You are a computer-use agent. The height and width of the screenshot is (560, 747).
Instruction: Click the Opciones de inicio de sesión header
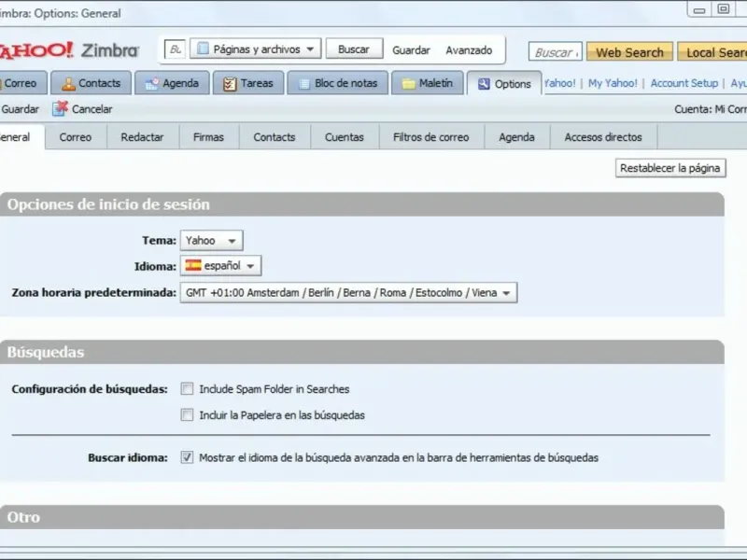(x=362, y=204)
